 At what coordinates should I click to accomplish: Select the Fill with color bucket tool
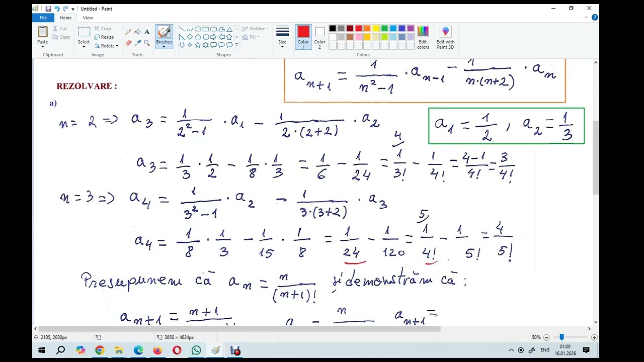tap(137, 32)
